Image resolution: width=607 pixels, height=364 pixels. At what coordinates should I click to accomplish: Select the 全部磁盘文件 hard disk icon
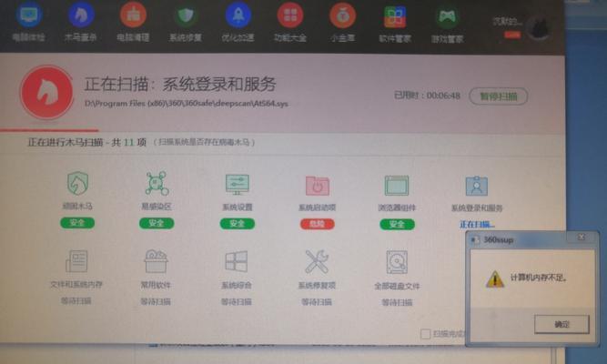click(x=397, y=262)
